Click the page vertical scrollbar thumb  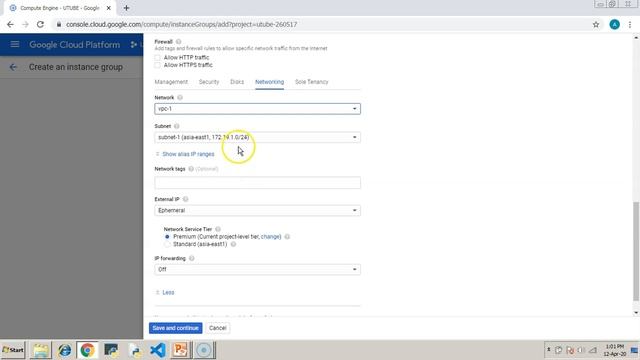636,251
